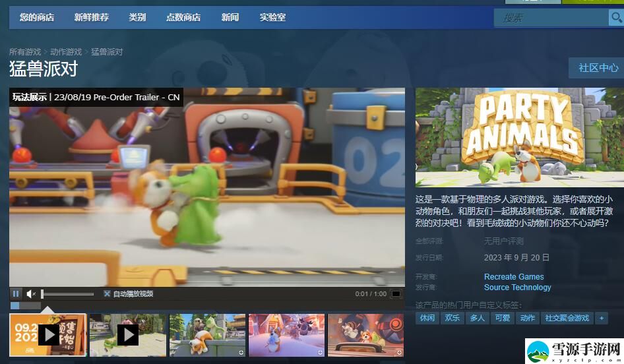This screenshot has width=624, height=364.
Task: Click the 2023 年 9 月 20 日 release date
Action: pyautogui.click(x=516, y=257)
